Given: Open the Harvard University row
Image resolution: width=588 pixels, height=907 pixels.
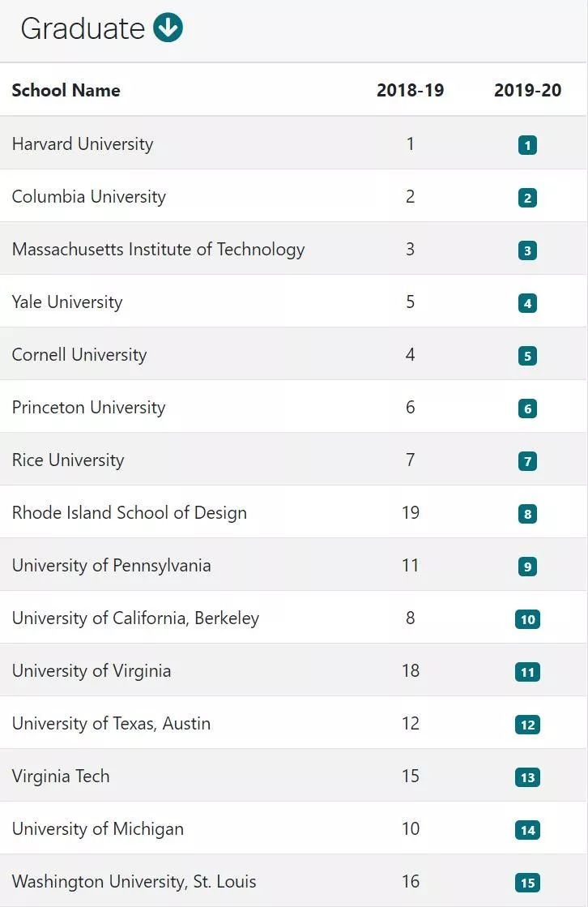Looking at the screenshot, I should point(293,143).
